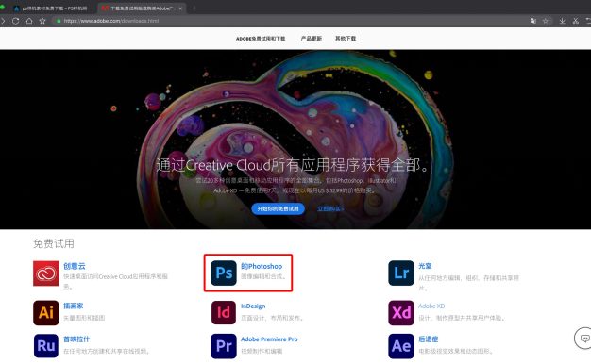Click the Pr Premiere Pro app icon
591x364 pixels.
pos(224,346)
